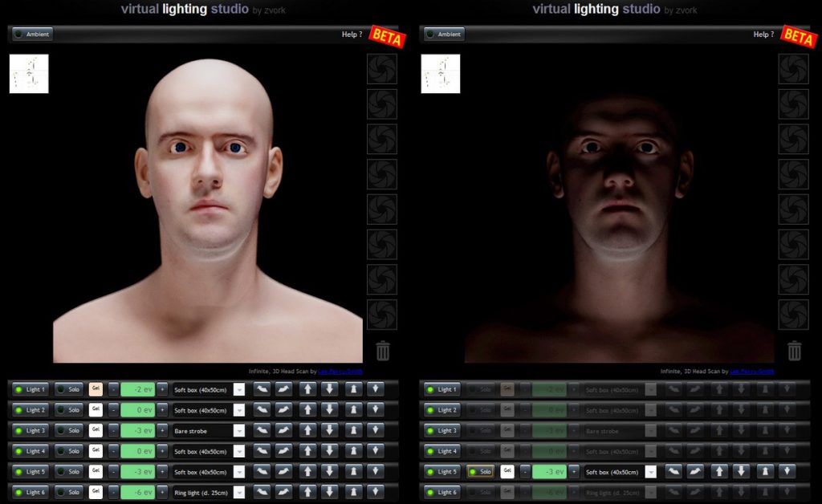Image resolution: width=822 pixels, height=504 pixels.
Task: Click the top aperture snapshot slot, left studio
Action: (x=382, y=69)
